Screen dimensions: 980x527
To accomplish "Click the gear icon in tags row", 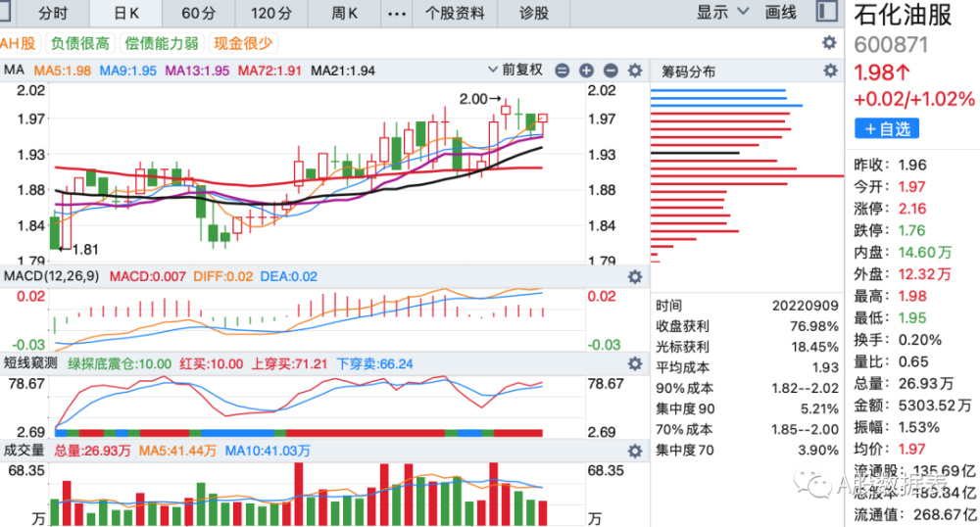I will [829, 42].
